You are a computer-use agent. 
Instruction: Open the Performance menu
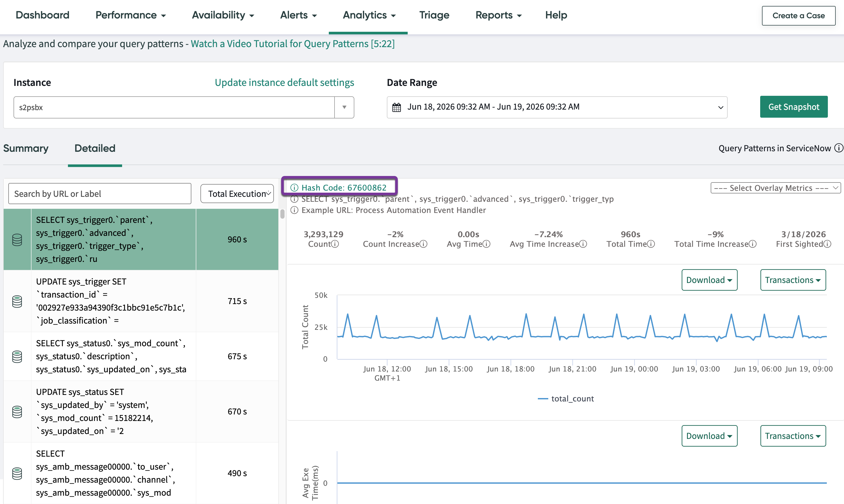[130, 15]
